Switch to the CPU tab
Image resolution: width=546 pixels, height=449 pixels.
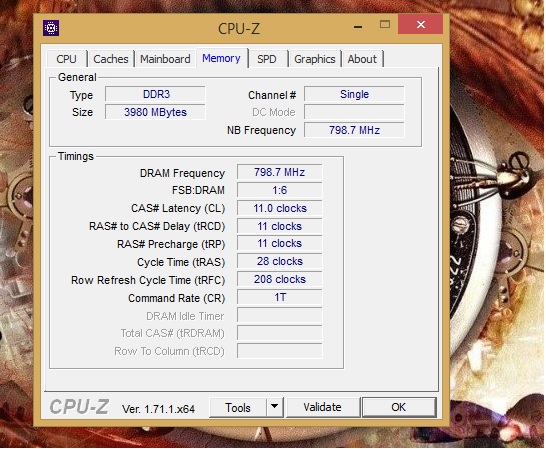[x=67, y=59]
